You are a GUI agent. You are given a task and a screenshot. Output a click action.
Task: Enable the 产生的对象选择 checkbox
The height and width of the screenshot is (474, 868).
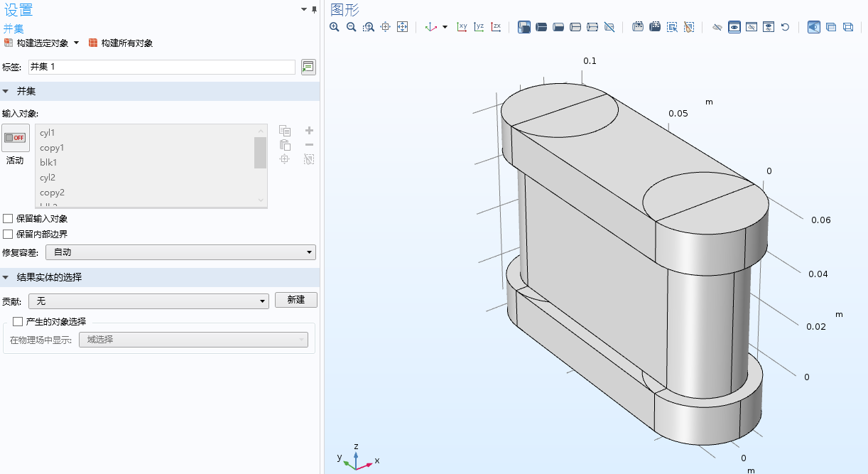click(x=18, y=321)
